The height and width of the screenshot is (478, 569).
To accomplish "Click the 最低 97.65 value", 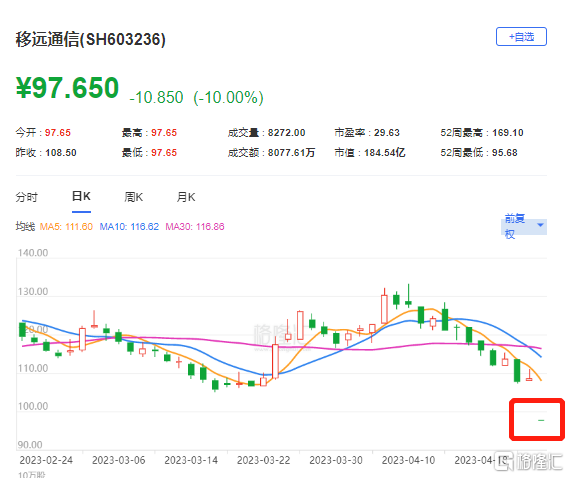I will 164,152.
